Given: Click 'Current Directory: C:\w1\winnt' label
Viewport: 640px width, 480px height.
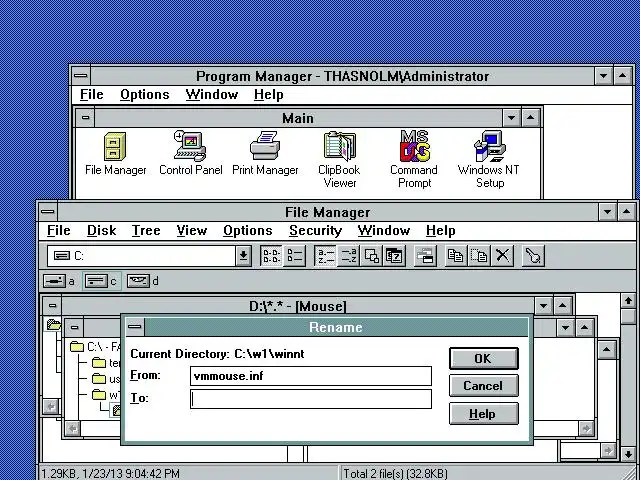Looking at the screenshot, I should coord(217,354).
